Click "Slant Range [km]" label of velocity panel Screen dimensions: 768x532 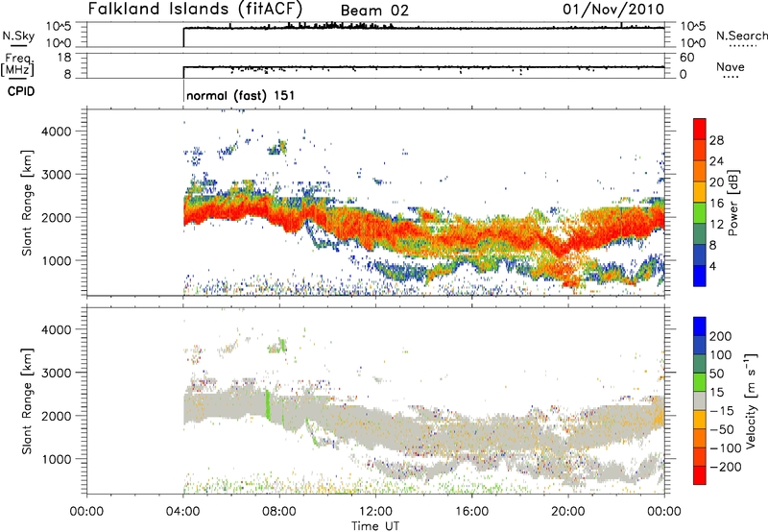(x=27, y=401)
